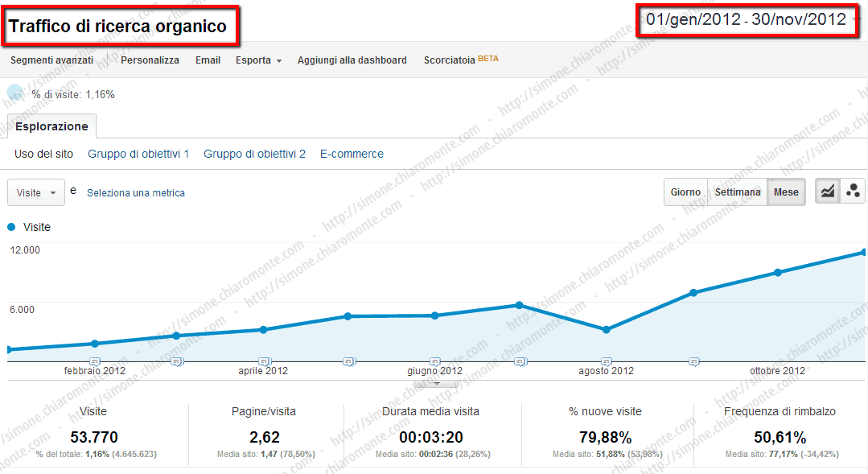Switch to motion chart bubbles icon
868x474 pixels.
click(x=853, y=192)
